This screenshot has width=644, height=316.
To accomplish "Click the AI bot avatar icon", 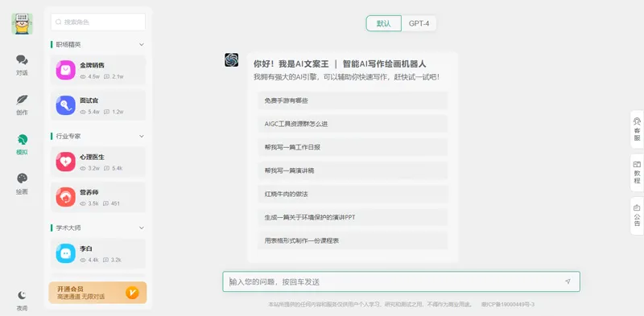I will coord(231,60).
